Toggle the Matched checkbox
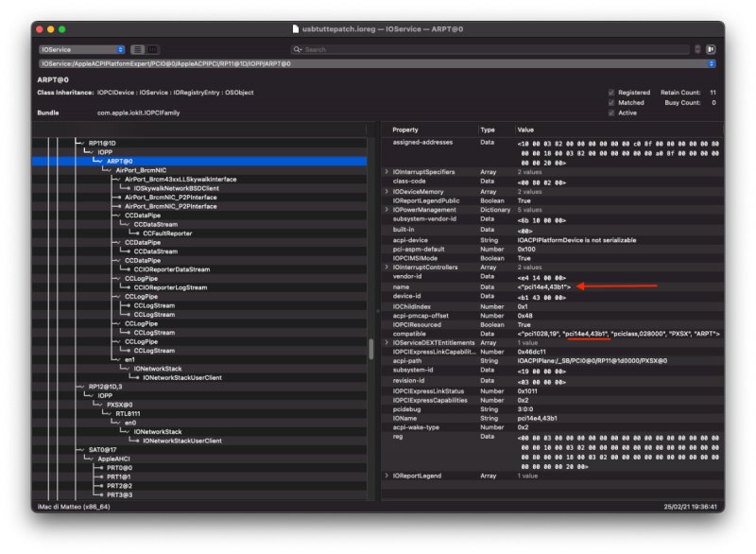Screen dimensions: 756x554 pyautogui.click(x=611, y=102)
